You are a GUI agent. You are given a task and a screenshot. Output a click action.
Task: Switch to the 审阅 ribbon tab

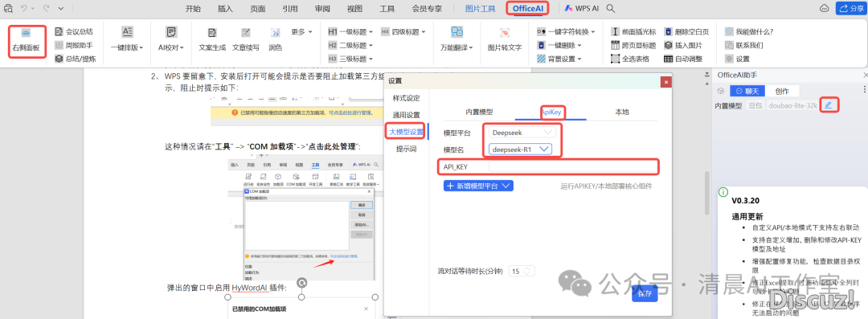(323, 8)
